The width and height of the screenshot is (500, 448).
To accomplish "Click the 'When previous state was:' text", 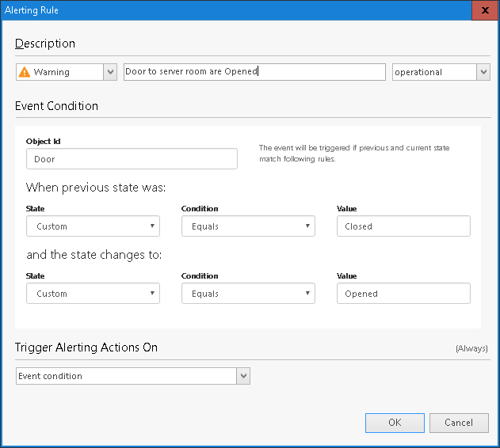I will coord(96,188).
